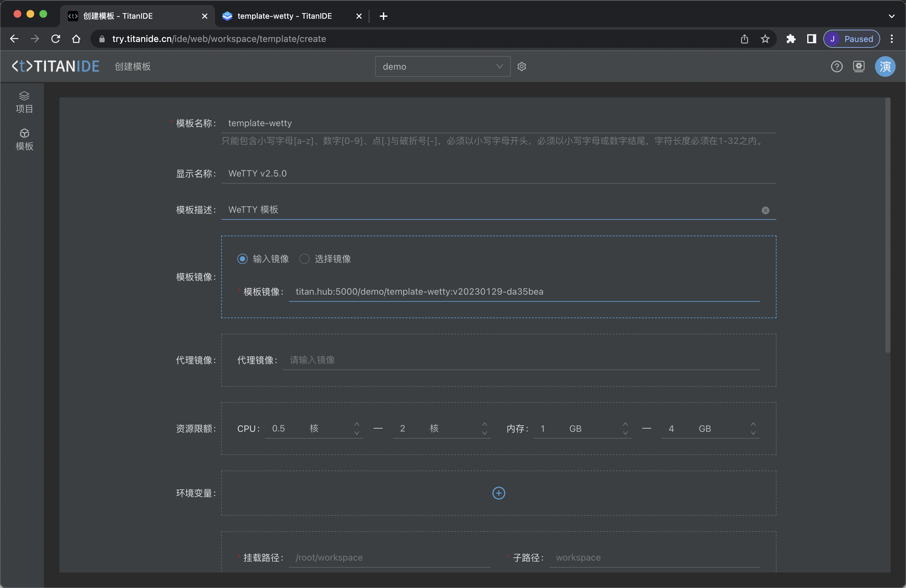Switch to the template-wetty browser tab
Image resolution: width=906 pixels, height=588 pixels.
click(x=284, y=16)
